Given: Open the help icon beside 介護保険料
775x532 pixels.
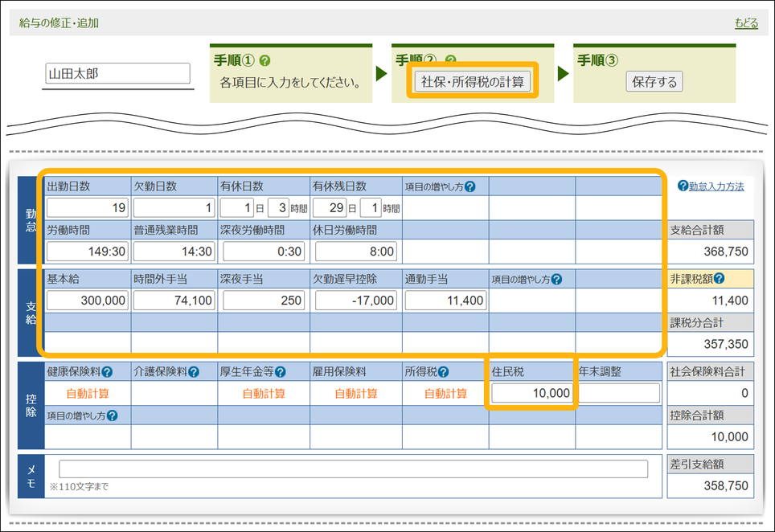Looking at the screenshot, I should (x=194, y=372).
